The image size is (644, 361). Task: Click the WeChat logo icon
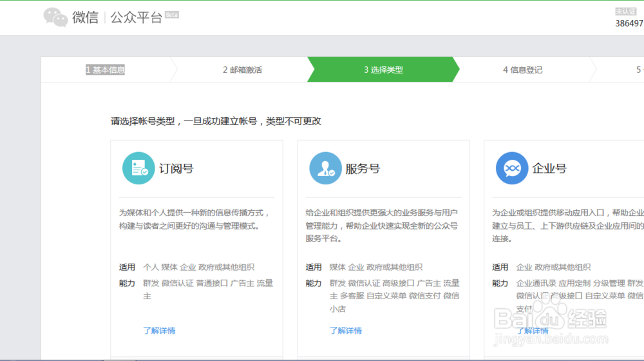[55, 17]
